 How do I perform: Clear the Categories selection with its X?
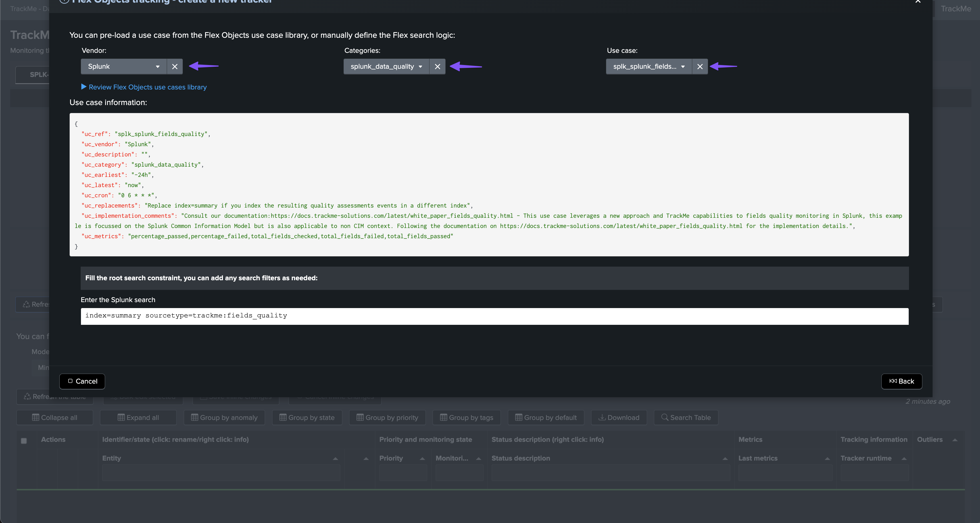coord(437,66)
